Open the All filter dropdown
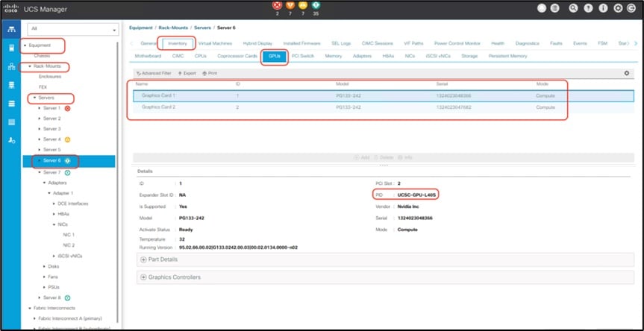The height and width of the screenshot is (331, 644). coord(72,29)
